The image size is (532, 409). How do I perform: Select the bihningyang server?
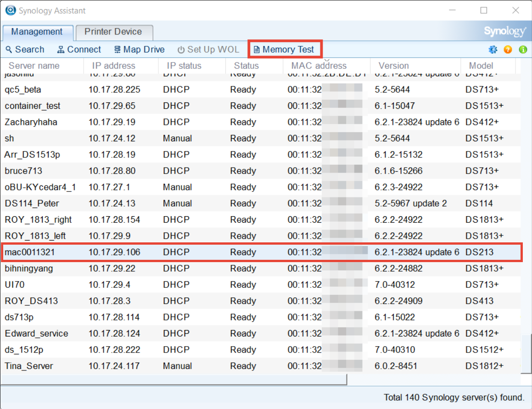(261, 269)
